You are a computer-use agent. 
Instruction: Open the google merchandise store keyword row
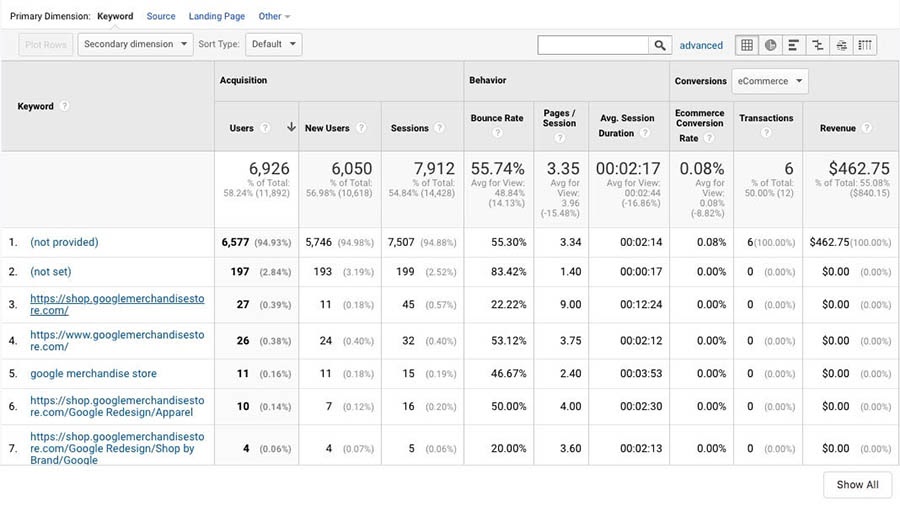click(x=93, y=374)
